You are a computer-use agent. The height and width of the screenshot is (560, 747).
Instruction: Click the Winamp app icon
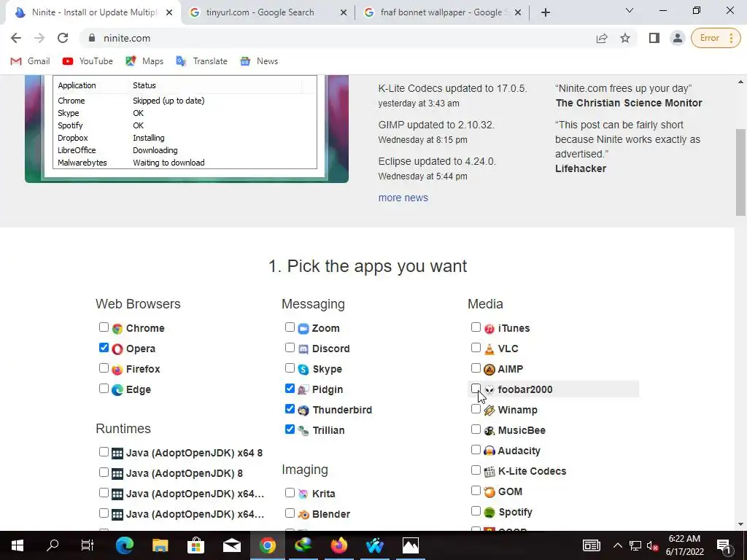tap(489, 411)
